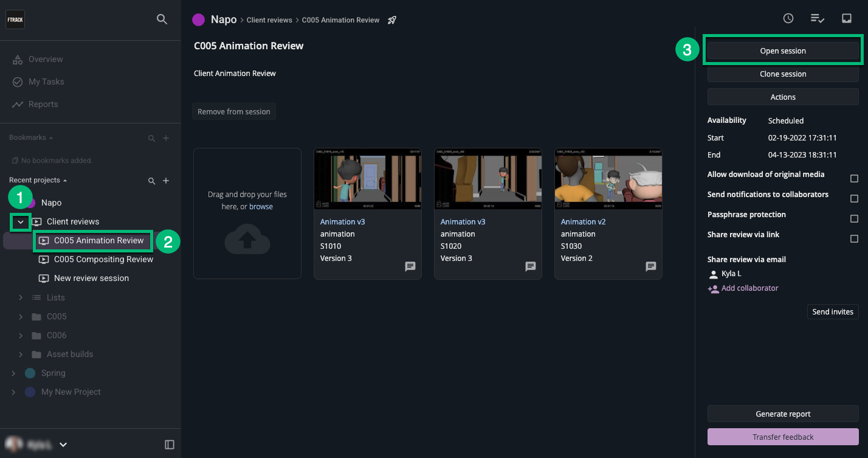Open Client reviews from the breadcrumb

coord(269,19)
